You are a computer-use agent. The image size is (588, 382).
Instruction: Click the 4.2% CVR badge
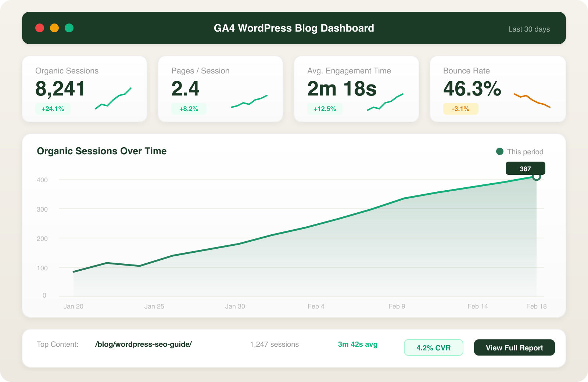tap(434, 347)
